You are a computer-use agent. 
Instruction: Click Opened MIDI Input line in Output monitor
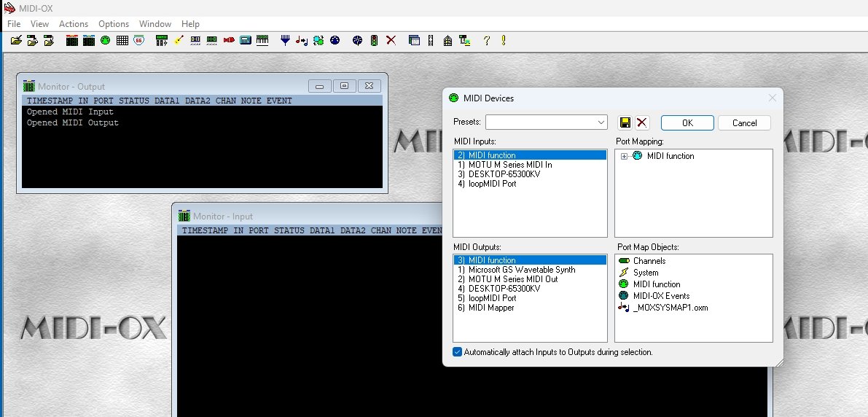point(70,112)
